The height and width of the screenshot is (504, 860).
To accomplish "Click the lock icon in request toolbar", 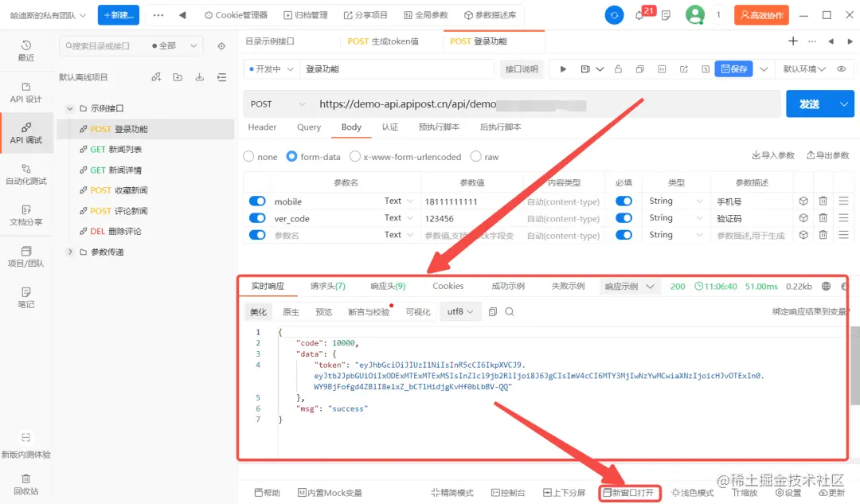I will [x=618, y=69].
